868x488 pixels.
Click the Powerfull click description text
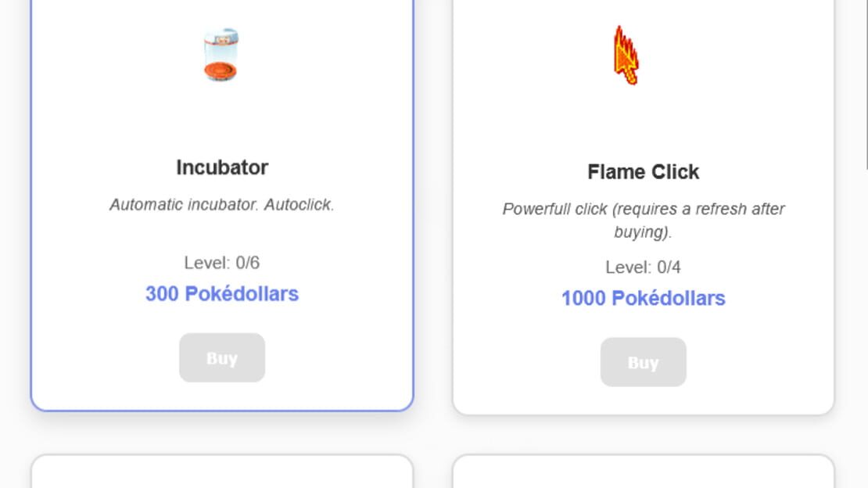click(644, 220)
